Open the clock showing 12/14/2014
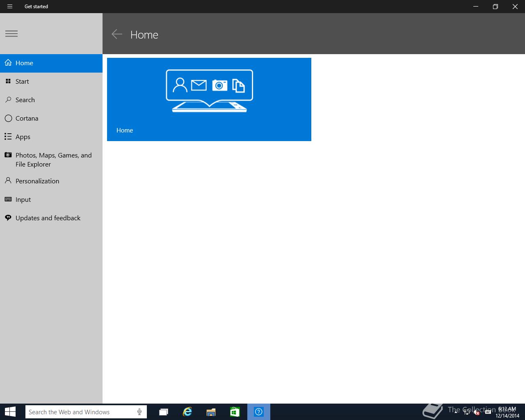 [507, 412]
